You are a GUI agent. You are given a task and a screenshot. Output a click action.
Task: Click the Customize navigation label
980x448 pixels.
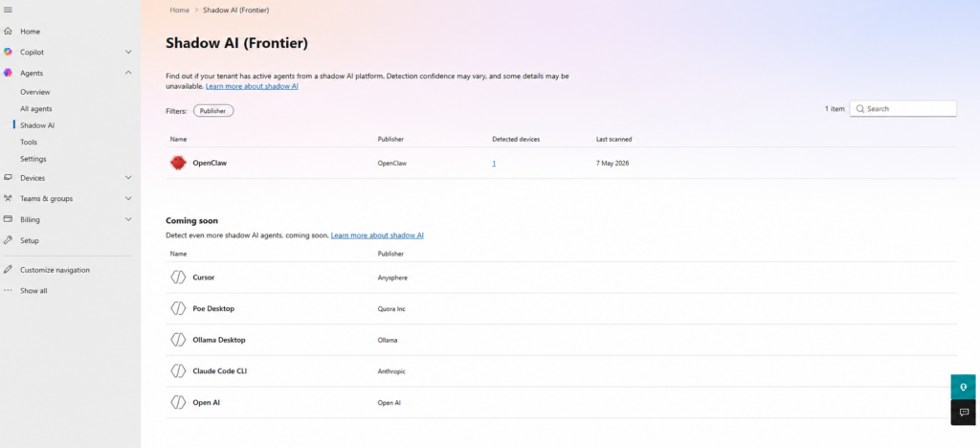pos(55,270)
